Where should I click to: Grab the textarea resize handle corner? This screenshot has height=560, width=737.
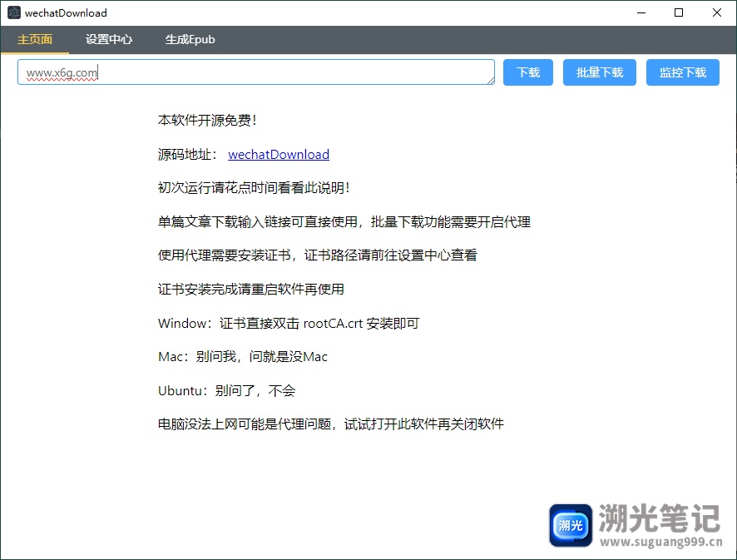click(491, 82)
